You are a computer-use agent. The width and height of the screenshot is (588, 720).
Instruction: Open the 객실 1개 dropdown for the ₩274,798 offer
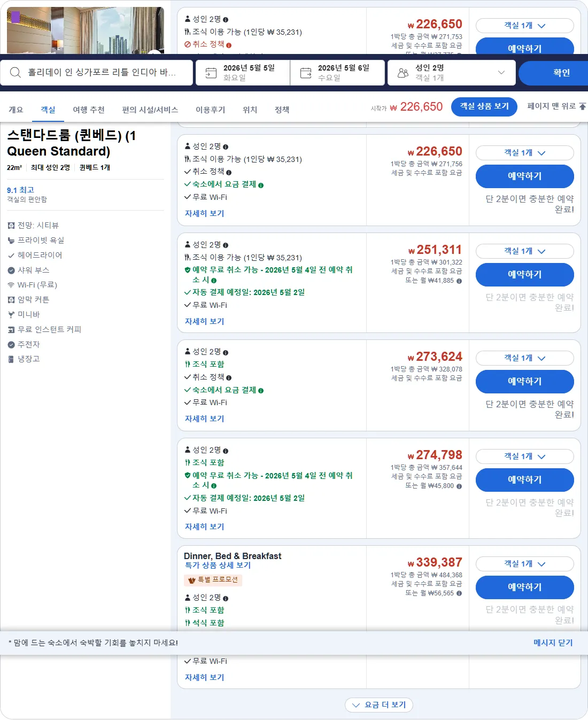click(525, 456)
